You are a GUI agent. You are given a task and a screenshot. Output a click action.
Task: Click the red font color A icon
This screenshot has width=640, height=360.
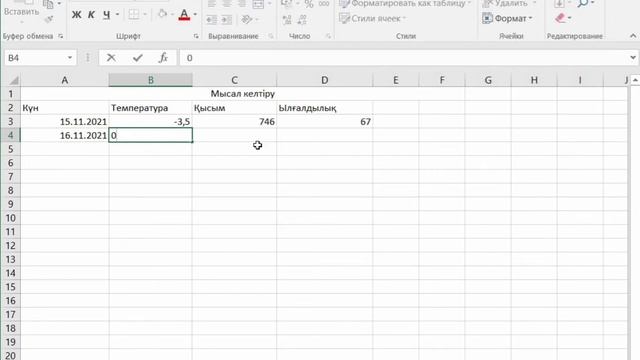tap(184, 15)
